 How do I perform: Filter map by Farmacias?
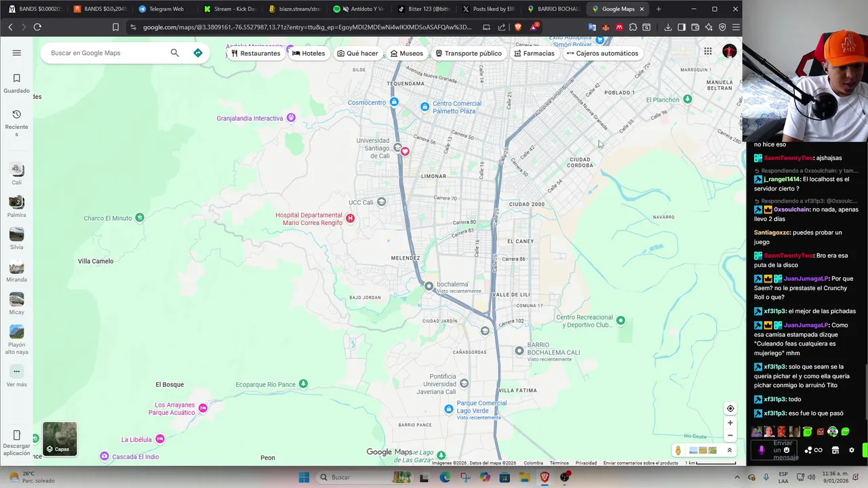click(534, 53)
